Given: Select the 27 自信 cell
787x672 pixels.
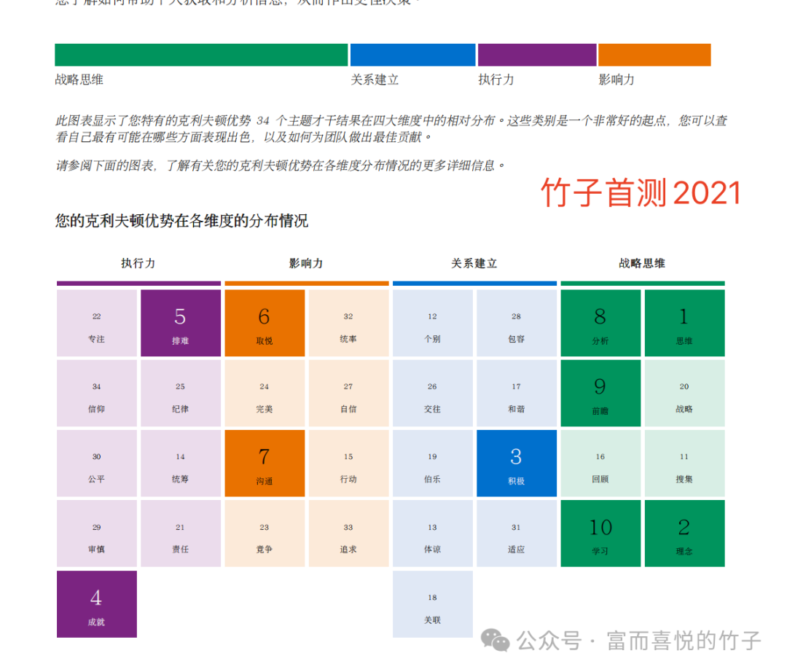Looking at the screenshot, I should point(349,394).
